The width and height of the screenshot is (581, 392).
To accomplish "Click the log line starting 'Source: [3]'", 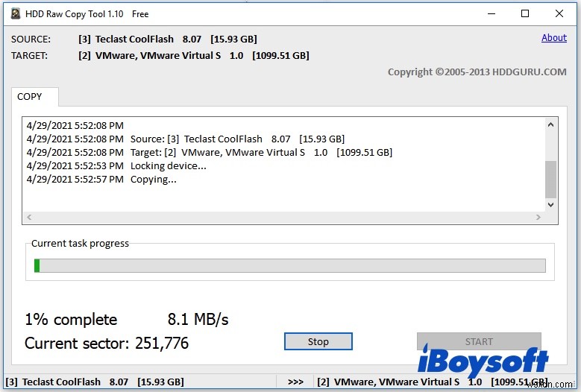I will (185, 139).
